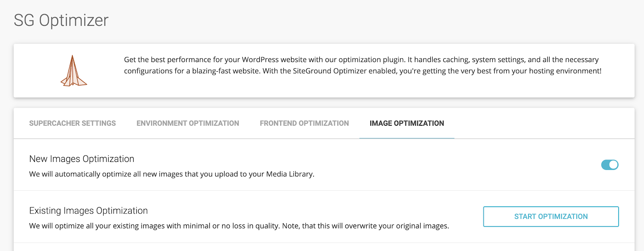
Task: Click the overwrite original images note
Action: tap(365, 226)
